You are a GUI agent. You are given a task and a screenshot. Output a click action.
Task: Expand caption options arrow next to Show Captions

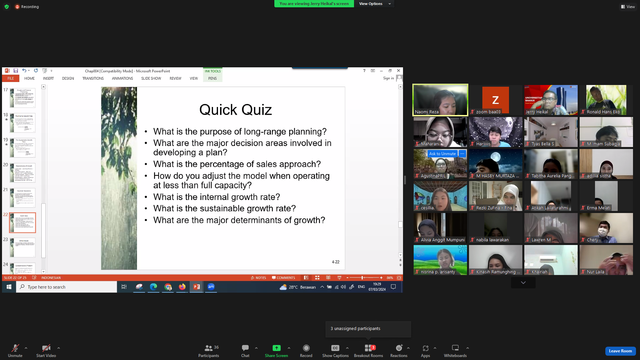[347, 348]
